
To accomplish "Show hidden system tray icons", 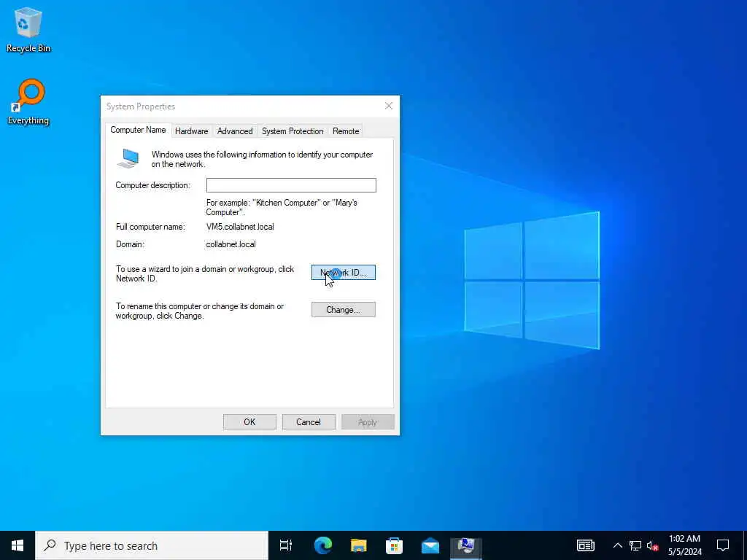I will 617,545.
